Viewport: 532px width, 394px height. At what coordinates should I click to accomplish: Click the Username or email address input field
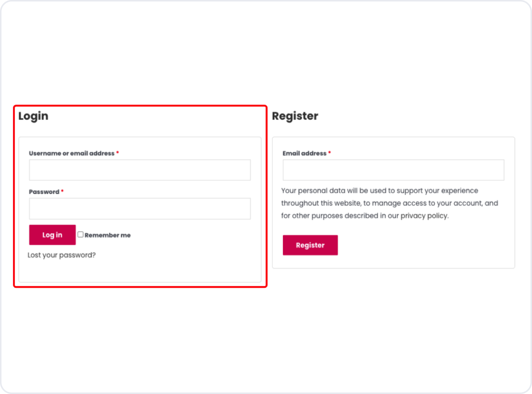click(140, 170)
